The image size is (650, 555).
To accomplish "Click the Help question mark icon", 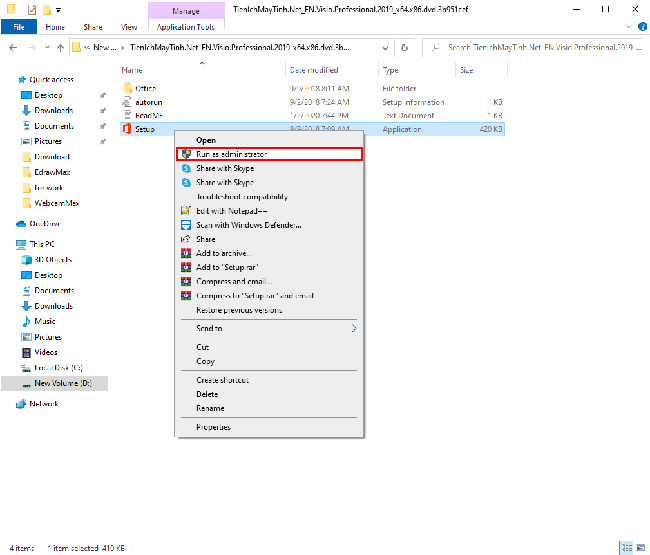I will [x=642, y=27].
